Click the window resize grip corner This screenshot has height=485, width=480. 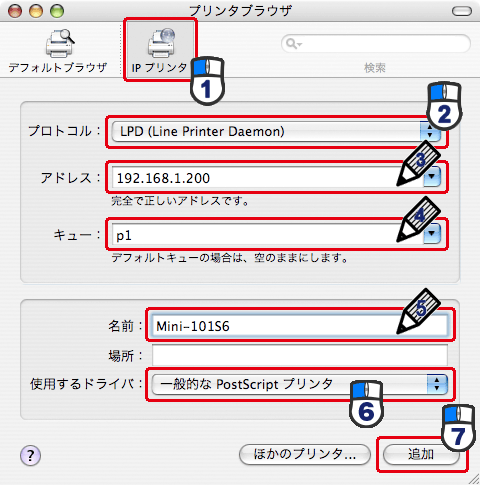(x=473, y=479)
